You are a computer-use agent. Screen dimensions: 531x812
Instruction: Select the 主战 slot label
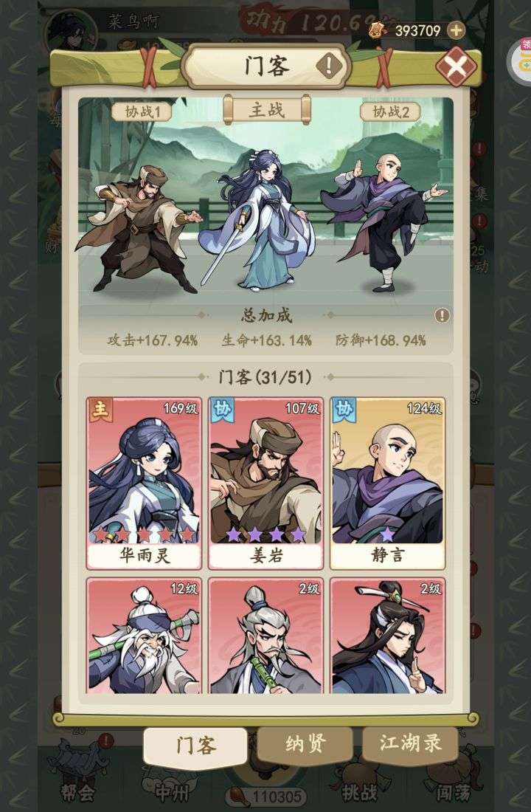pyautogui.click(x=266, y=110)
